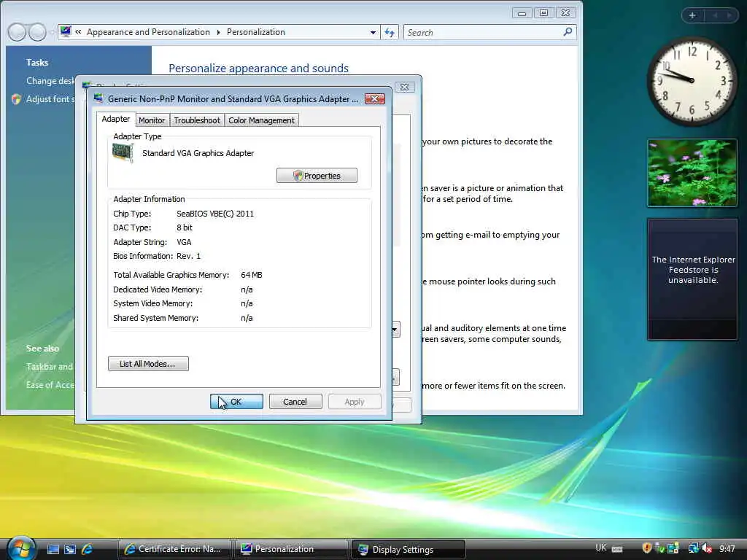The height and width of the screenshot is (560, 747).
Task: Click the Control Panel icon in address bar
Action: [66, 31]
